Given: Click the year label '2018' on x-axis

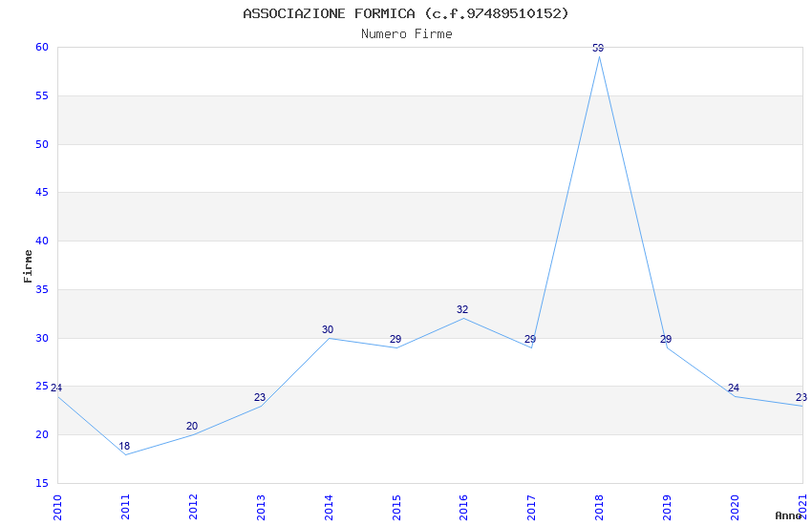Looking at the screenshot, I should click(599, 508).
